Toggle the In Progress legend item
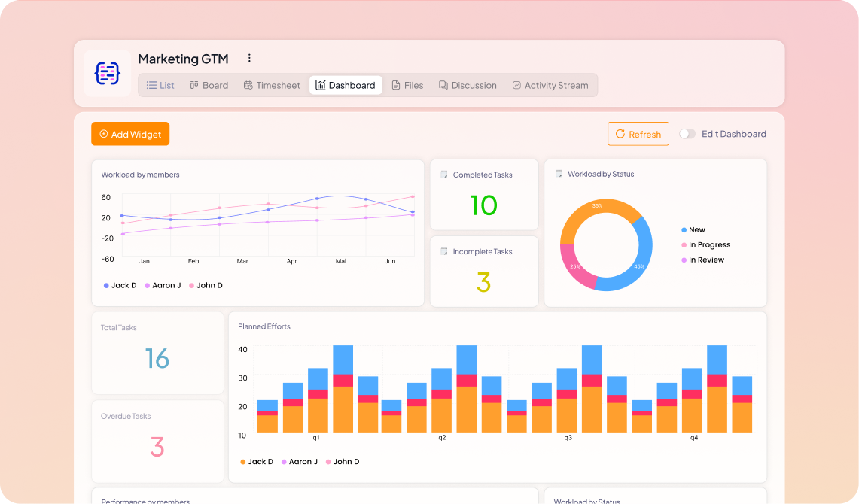 pyautogui.click(x=705, y=244)
